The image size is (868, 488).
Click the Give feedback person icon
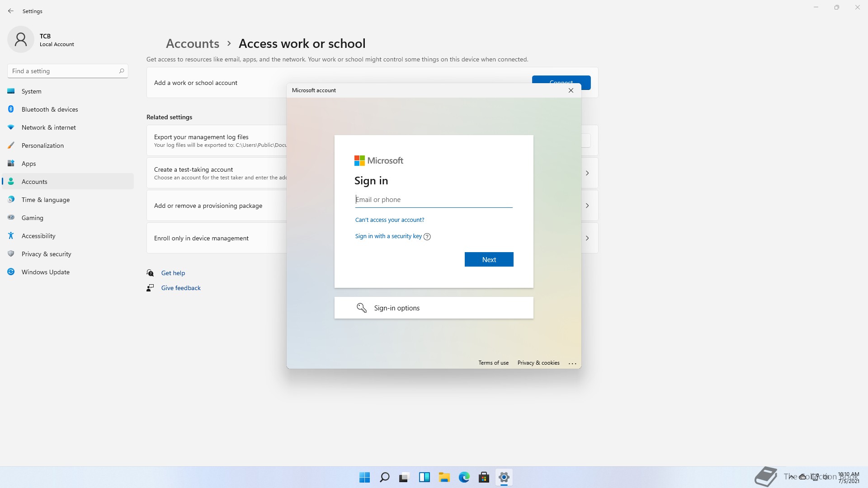tap(150, 288)
